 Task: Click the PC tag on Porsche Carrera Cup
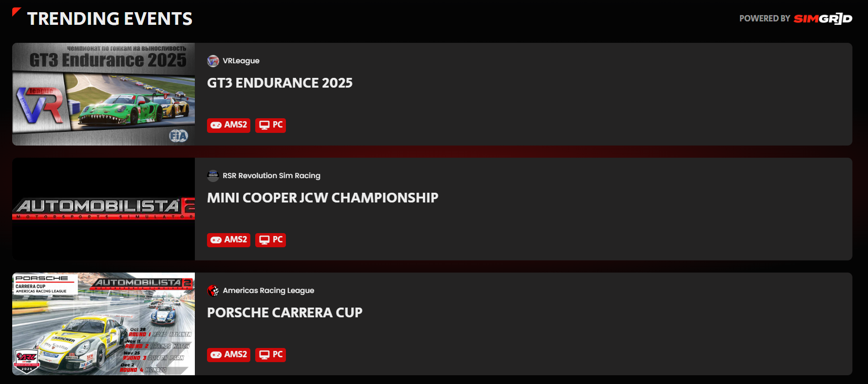[270, 355]
